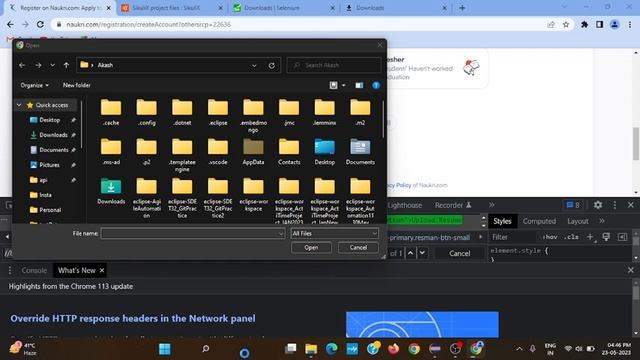640x360 pixels.
Task: Open the file dialog help icon
Action: [x=376, y=85]
